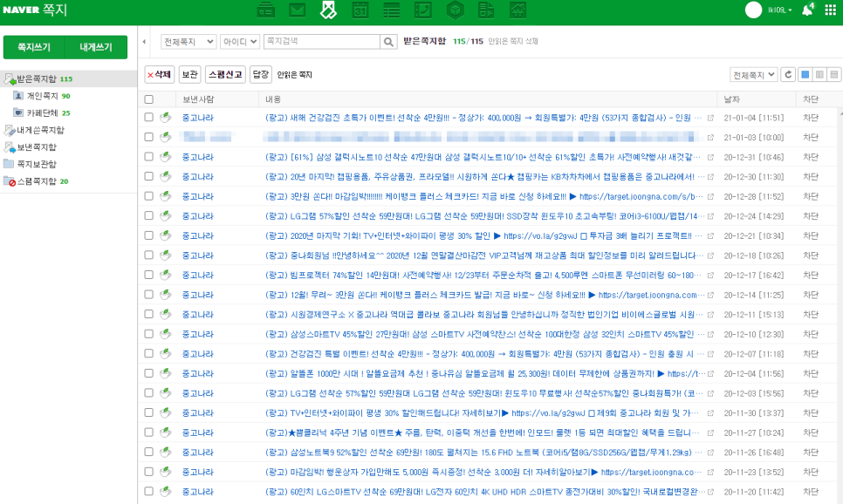The width and height of the screenshot is (843, 504).
Task: Click the 보관 archive button
Action: click(189, 75)
